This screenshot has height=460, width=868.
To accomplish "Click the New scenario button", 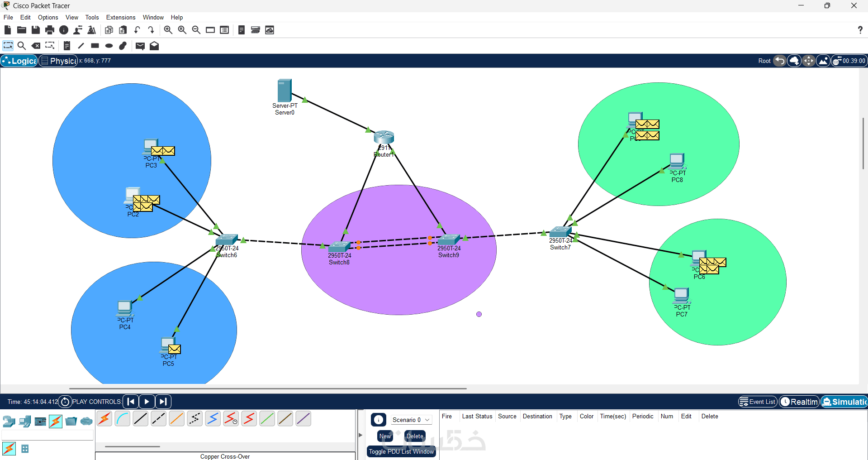I will tap(385, 436).
